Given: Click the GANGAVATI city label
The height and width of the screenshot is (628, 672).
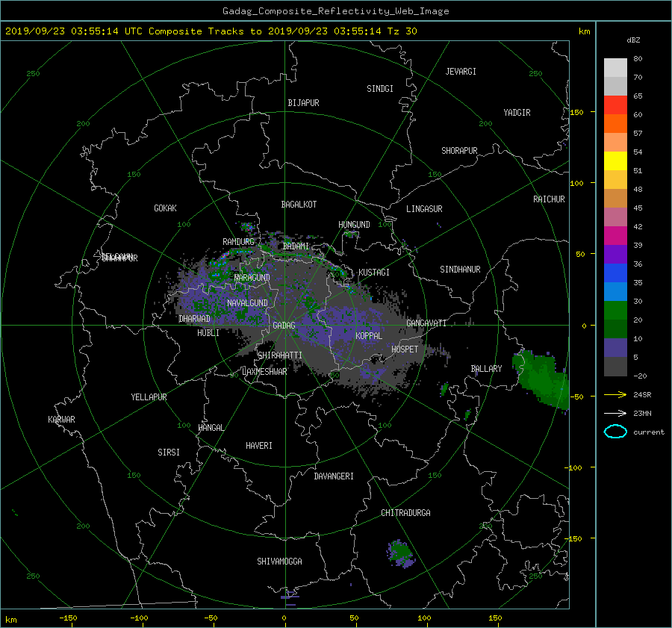Looking at the screenshot, I should click(426, 323).
